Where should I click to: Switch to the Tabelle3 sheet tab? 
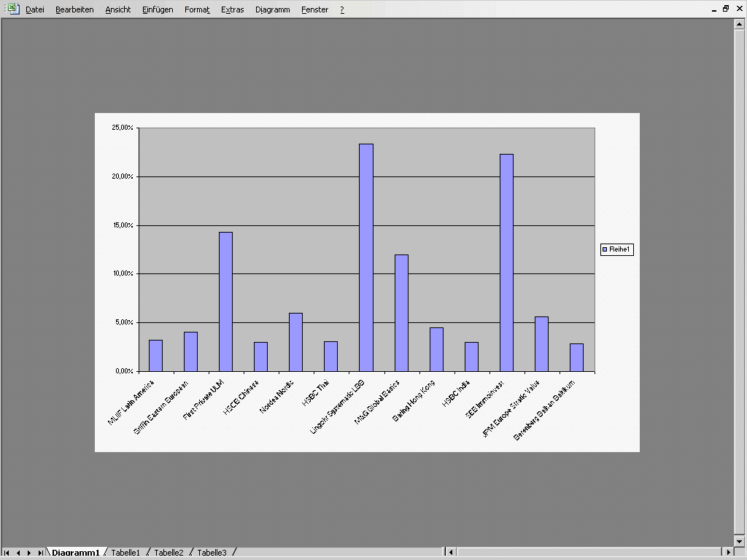(212, 553)
